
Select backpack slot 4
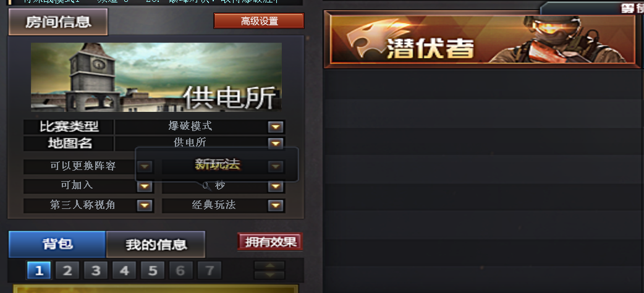(124, 270)
